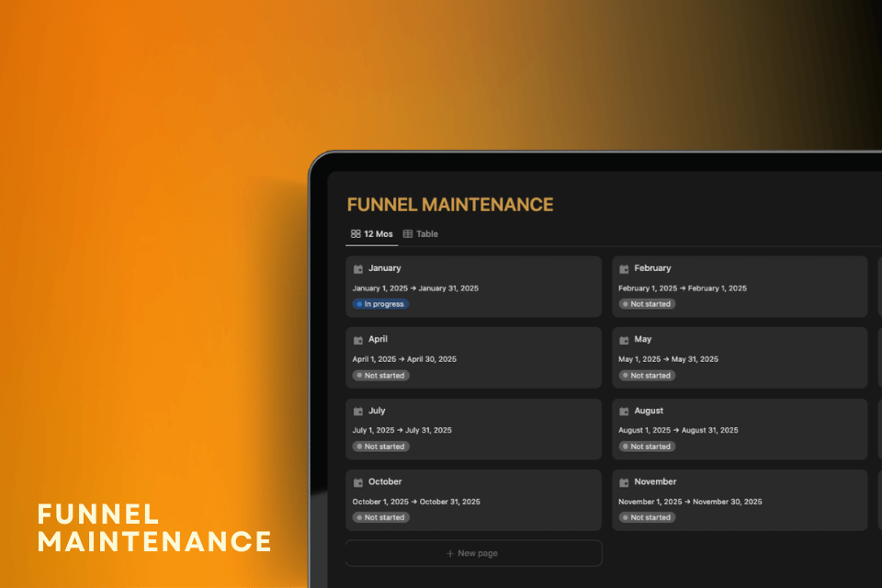The height and width of the screenshot is (588, 882).
Task: Select the August date range text
Action: pos(678,430)
